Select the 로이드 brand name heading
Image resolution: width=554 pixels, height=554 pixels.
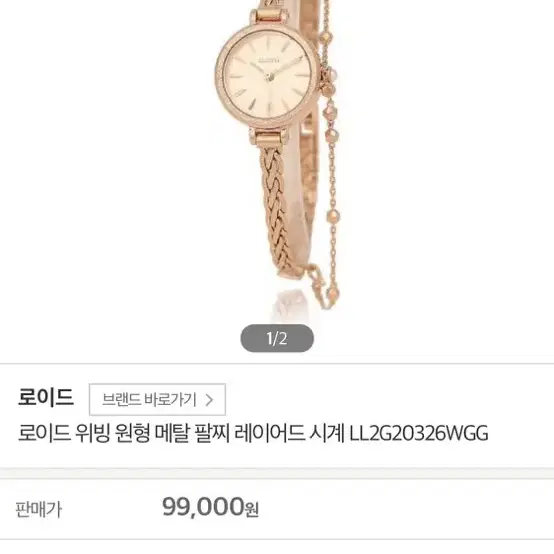point(46,397)
